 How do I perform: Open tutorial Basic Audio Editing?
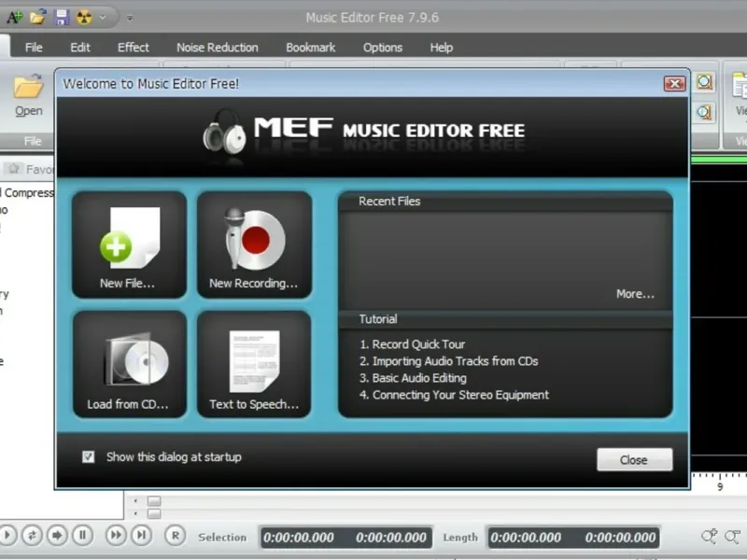(x=413, y=378)
